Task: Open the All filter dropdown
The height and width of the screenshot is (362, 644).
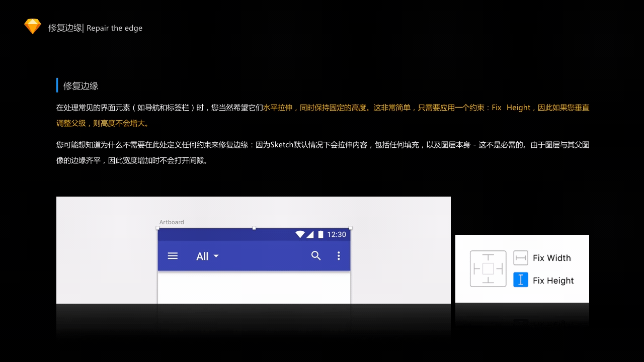Action: click(x=218, y=256)
